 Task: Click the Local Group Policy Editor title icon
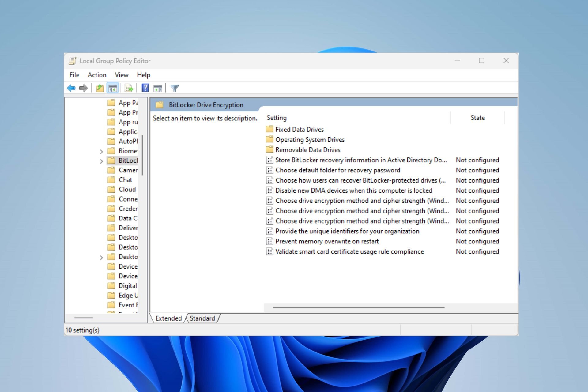(73, 61)
